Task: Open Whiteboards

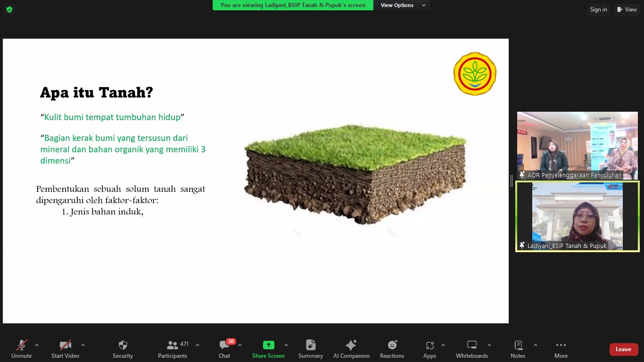Action: click(471, 349)
